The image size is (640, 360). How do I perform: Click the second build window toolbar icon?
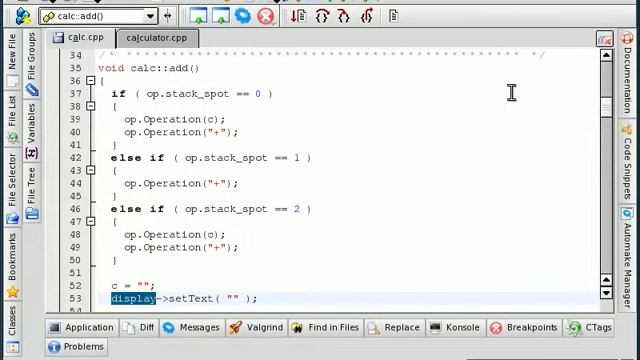point(221,16)
